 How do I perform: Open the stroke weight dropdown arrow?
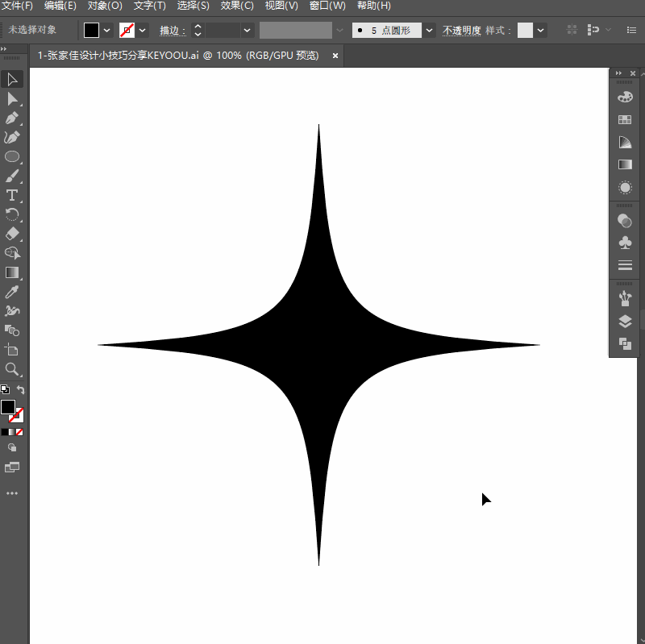(x=248, y=31)
